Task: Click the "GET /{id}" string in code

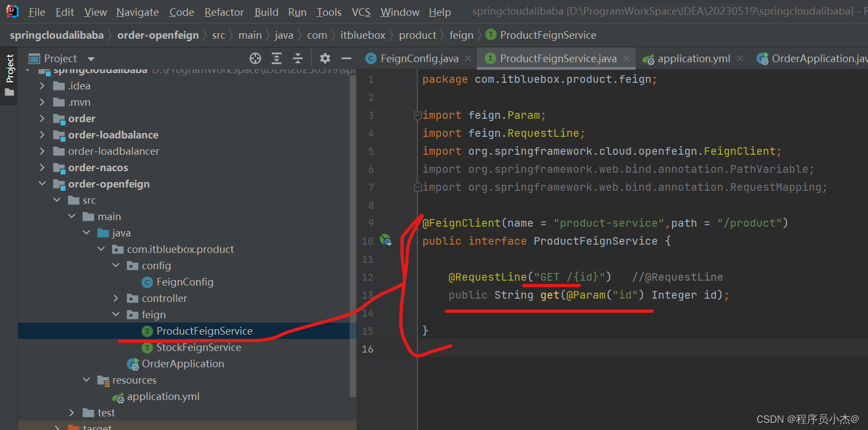Action: [x=569, y=277]
